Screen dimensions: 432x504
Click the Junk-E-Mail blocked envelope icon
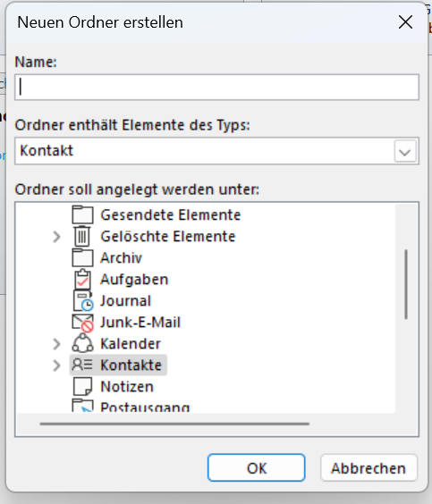pyautogui.click(x=82, y=323)
